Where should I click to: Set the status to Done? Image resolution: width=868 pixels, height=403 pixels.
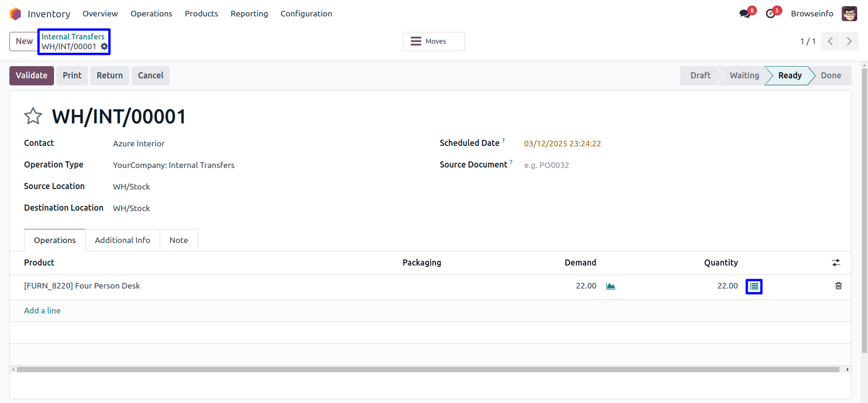pos(830,76)
